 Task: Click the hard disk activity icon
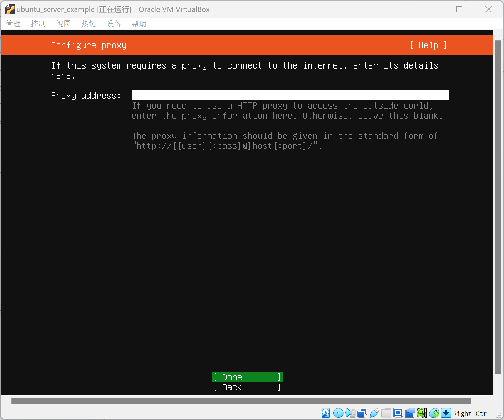pyautogui.click(x=326, y=413)
